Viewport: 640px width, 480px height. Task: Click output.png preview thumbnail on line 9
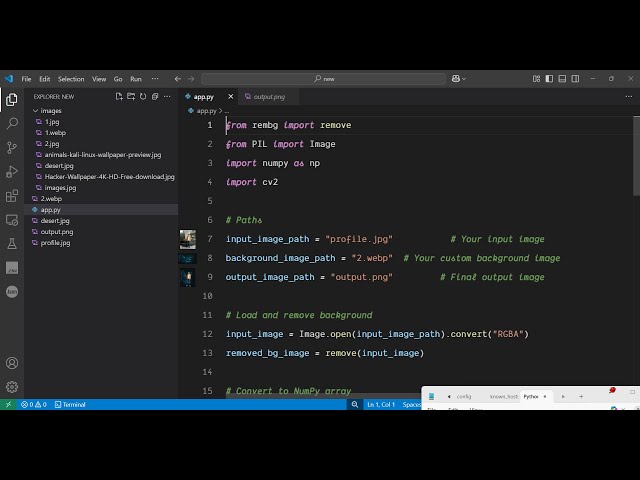point(188,278)
